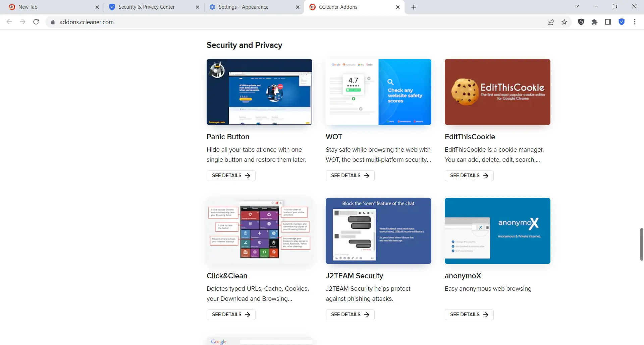Click the Security and Privacy heading
The image size is (644, 345).
tap(244, 45)
